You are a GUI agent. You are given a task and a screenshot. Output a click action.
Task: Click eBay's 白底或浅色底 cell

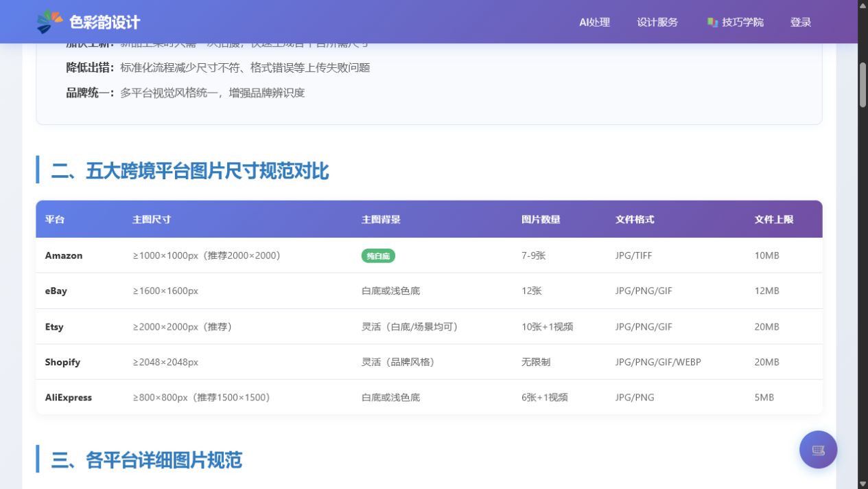pos(391,291)
